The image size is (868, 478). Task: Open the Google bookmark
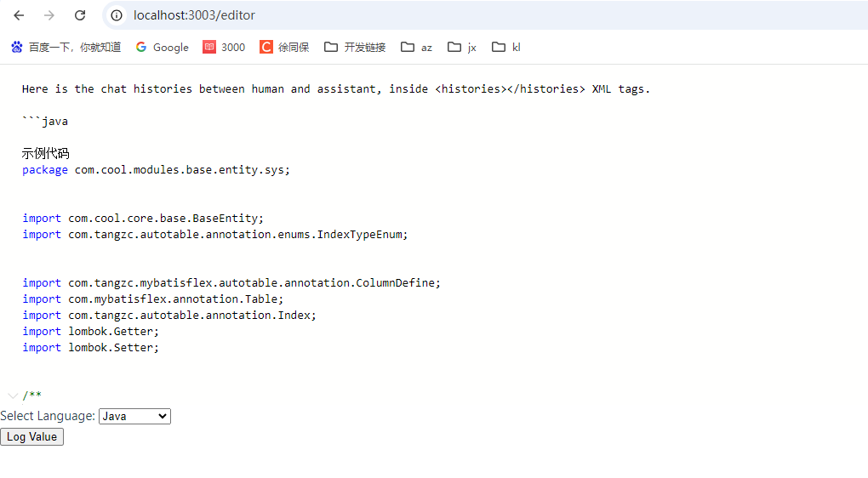pos(163,47)
